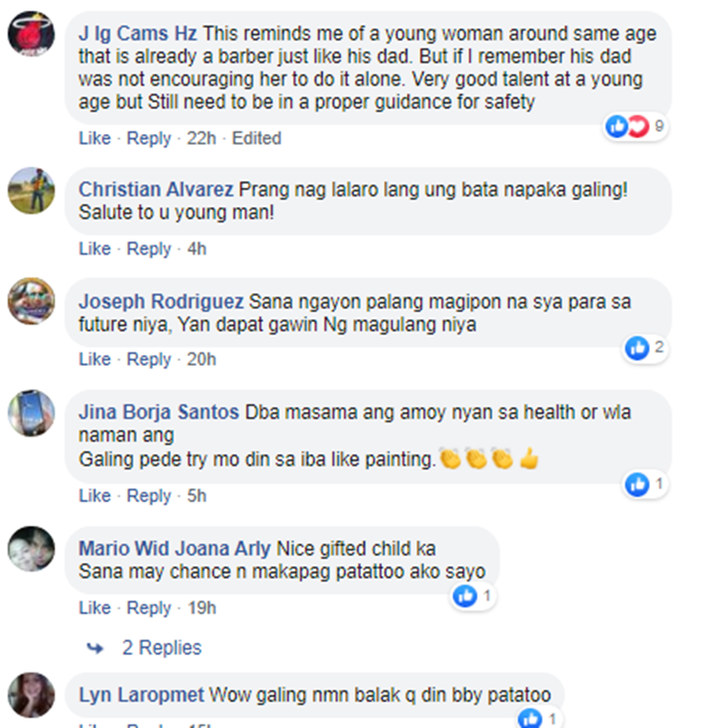Open the Jina Borja Santos profile name link
Screen dimensions: 718x728
[158, 412]
